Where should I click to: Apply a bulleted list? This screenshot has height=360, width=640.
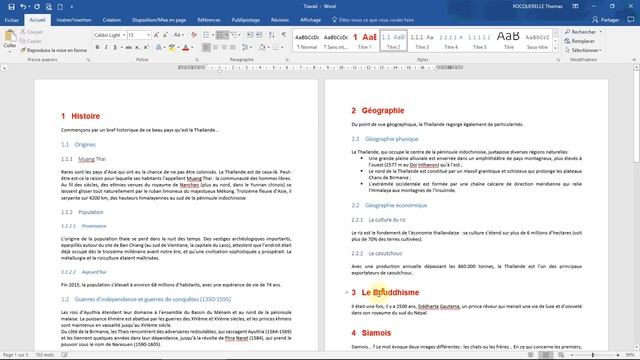[206, 35]
